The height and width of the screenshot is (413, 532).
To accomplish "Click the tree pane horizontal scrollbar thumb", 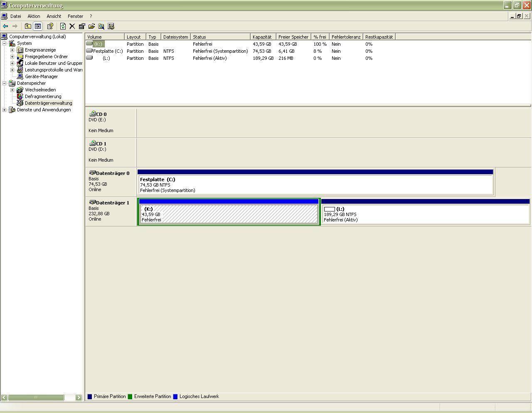I will (x=36, y=398).
